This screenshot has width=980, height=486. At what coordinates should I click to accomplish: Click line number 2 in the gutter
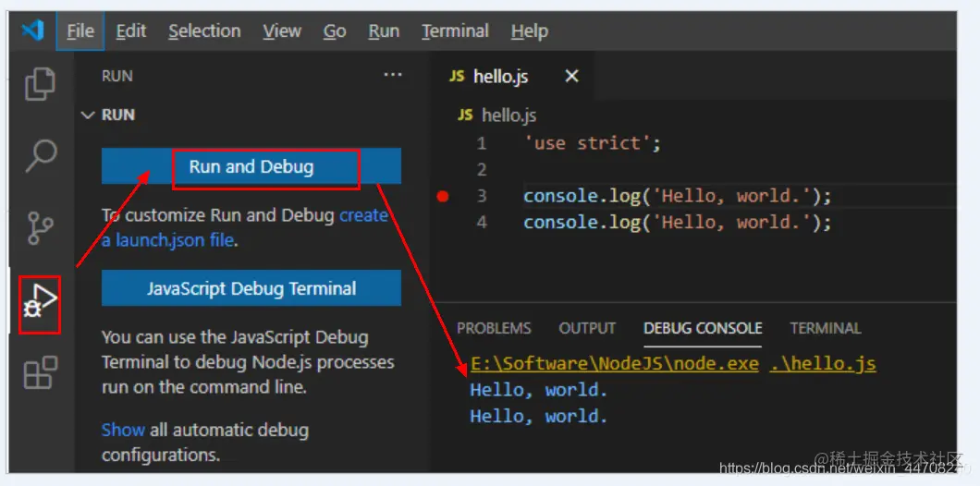pos(482,169)
